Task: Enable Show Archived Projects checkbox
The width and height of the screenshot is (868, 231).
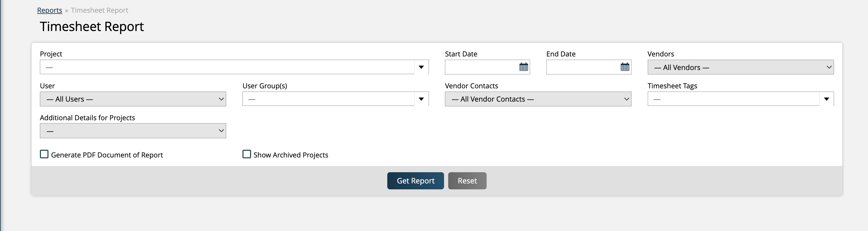Action: [x=247, y=154]
